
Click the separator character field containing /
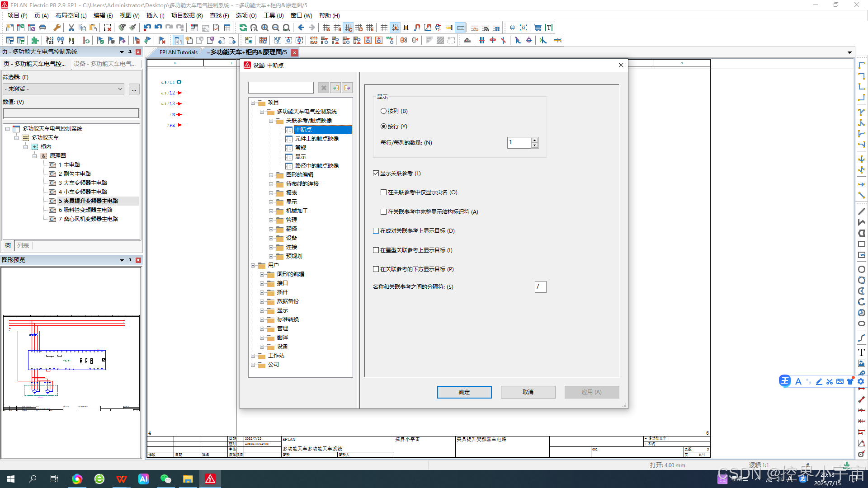pyautogui.click(x=540, y=287)
